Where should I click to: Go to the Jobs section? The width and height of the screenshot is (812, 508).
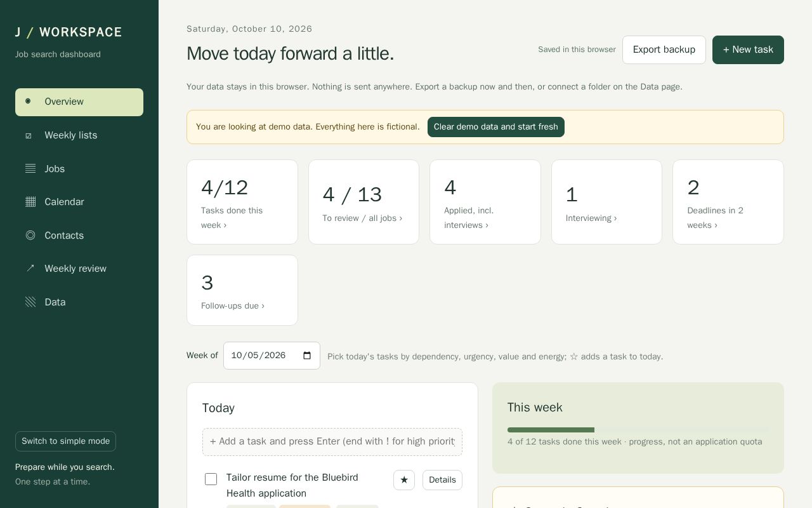79,169
